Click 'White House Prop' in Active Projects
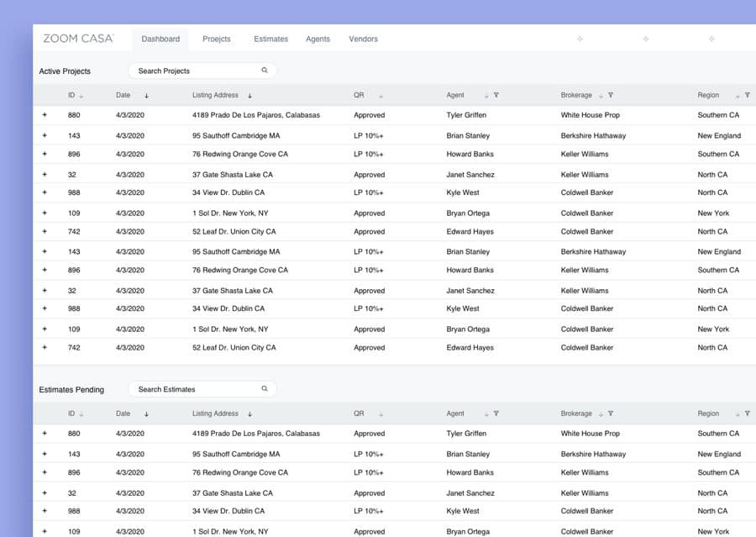This screenshot has width=756, height=537. pos(591,115)
